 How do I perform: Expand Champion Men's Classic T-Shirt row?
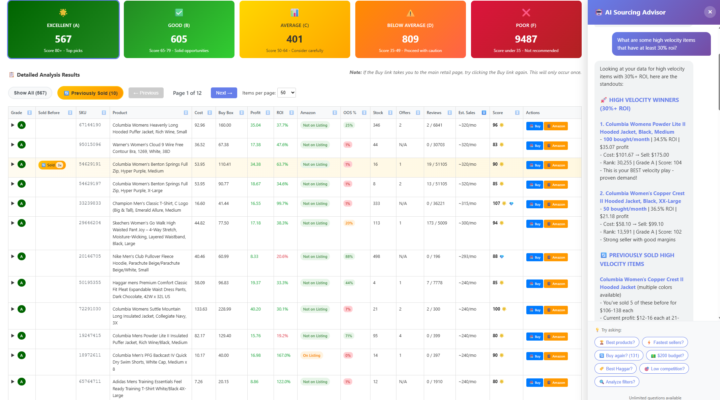click(x=12, y=203)
